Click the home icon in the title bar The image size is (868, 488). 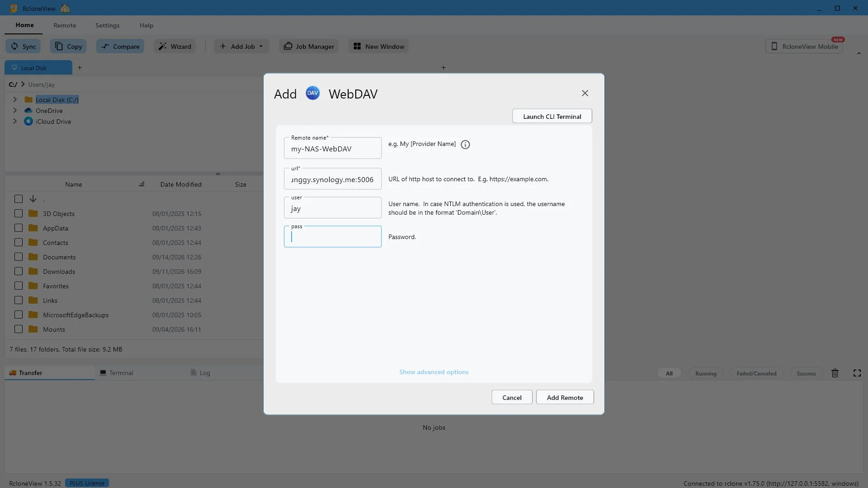(65, 8)
